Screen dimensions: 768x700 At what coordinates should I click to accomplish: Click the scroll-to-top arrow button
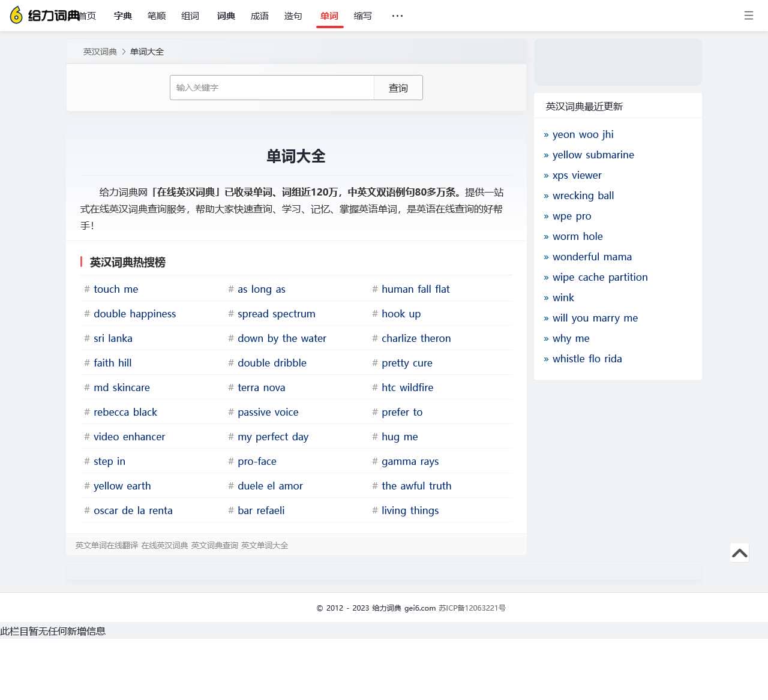pyautogui.click(x=739, y=552)
